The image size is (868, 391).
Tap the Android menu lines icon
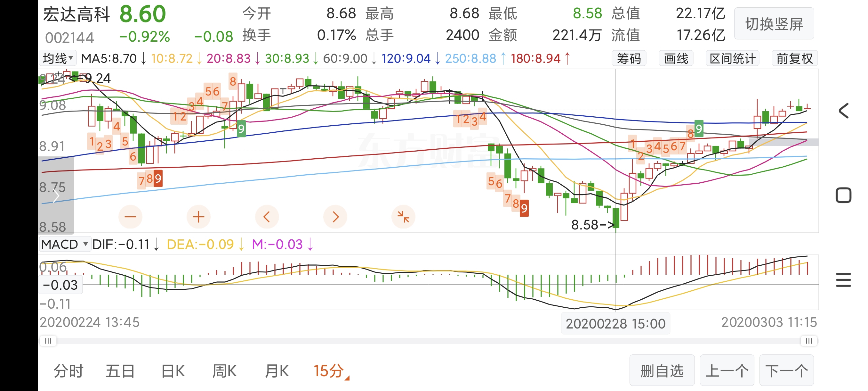[843, 280]
